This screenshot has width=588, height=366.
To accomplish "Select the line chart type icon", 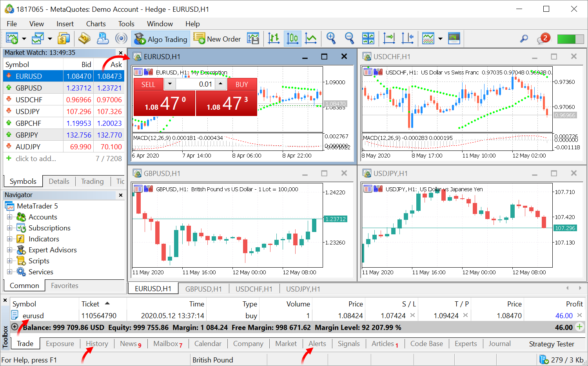I will [311, 38].
